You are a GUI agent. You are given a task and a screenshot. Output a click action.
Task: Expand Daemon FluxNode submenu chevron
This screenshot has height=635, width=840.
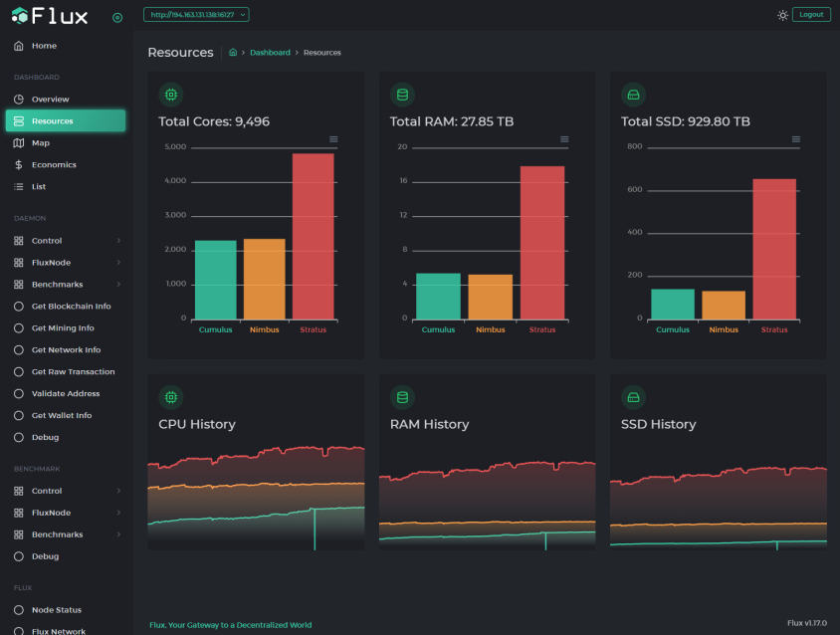[118, 263]
